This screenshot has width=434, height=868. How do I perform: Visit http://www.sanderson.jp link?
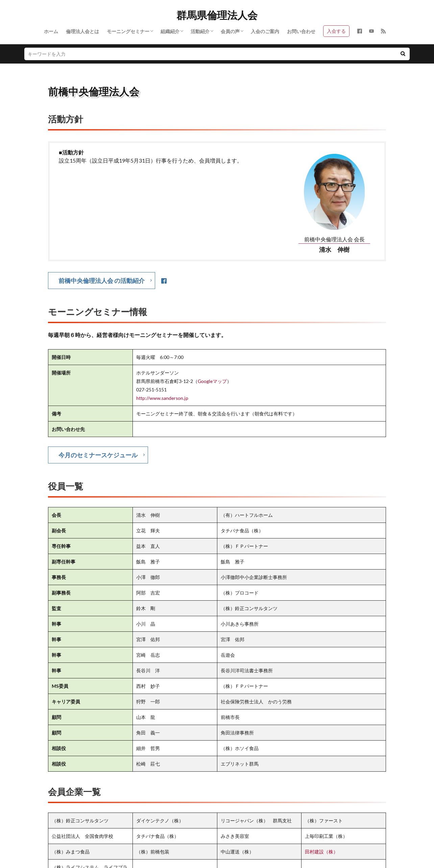162,398
